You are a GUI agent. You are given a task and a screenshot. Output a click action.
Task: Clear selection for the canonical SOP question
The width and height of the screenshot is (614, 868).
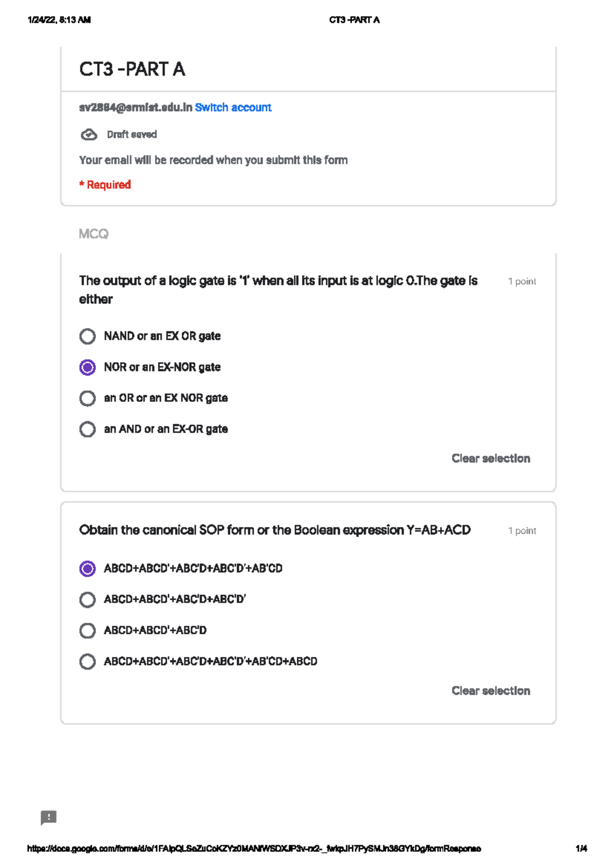click(x=490, y=691)
